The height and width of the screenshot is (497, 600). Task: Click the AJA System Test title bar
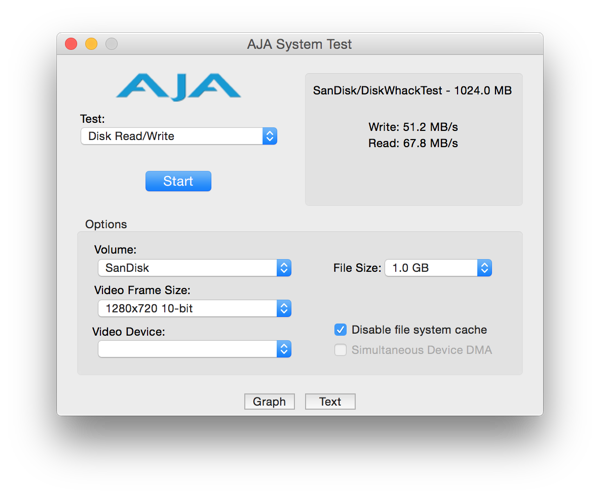click(x=300, y=44)
